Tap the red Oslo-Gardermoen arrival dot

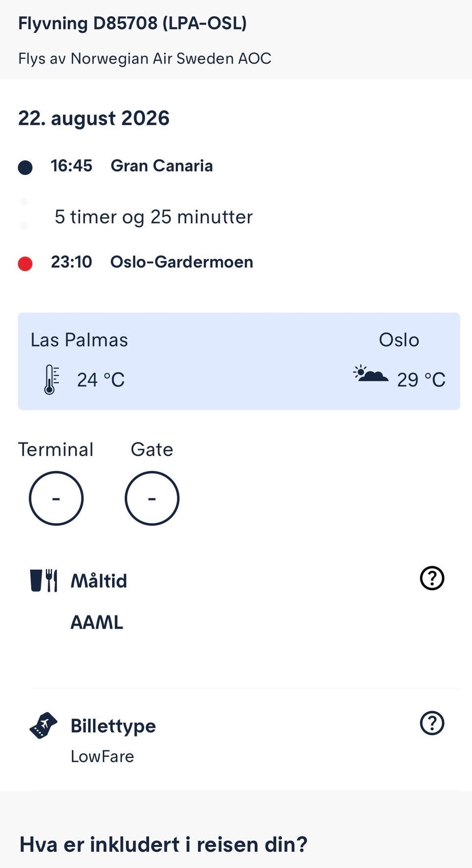25,263
